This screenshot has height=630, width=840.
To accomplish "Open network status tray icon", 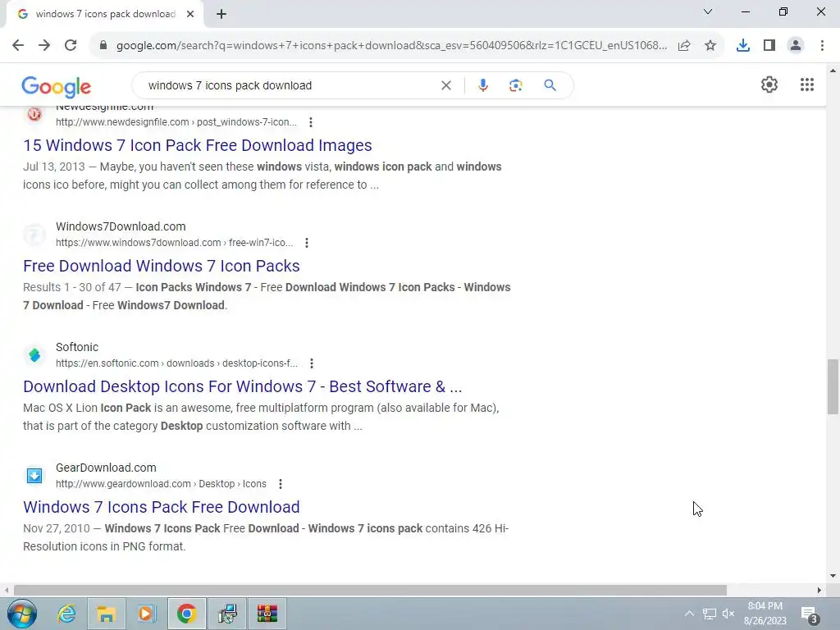I will tap(709, 614).
